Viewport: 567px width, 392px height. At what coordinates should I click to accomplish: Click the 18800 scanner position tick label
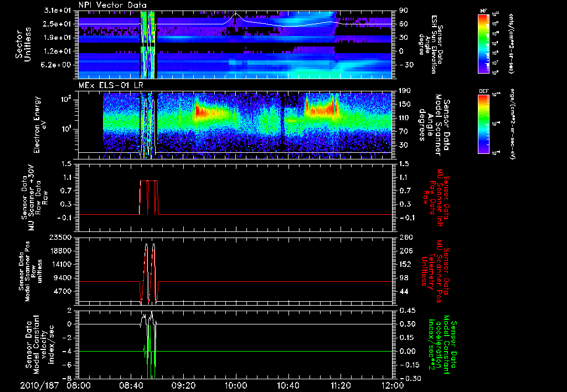[x=60, y=251]
